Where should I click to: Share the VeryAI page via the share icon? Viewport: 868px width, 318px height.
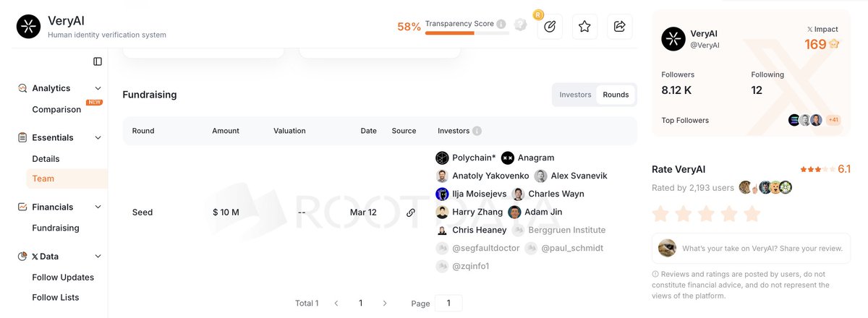point(620,27)
